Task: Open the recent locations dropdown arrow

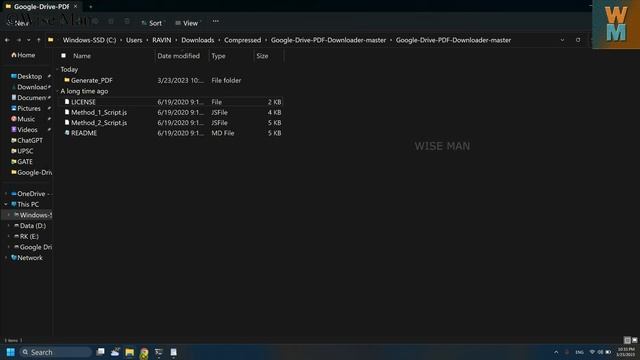Action: click(x=29, y=40)
